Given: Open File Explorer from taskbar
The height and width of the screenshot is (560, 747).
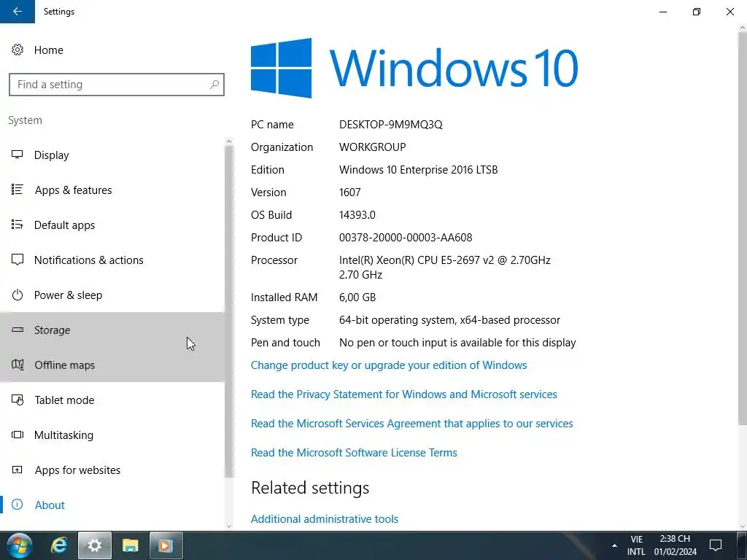Looking at the screenshot, I should click(130, 545).
